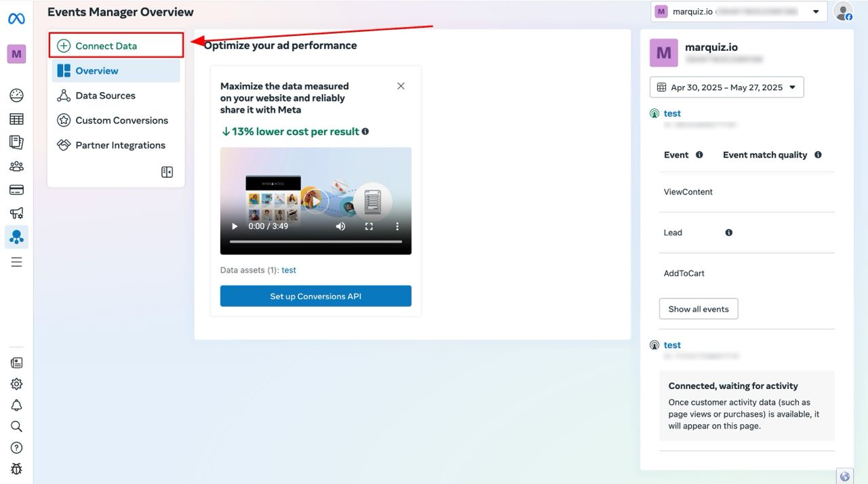Open Data Sources in the menu
Image resolution: width=868 pixels, height=484 pixels.
116,96
